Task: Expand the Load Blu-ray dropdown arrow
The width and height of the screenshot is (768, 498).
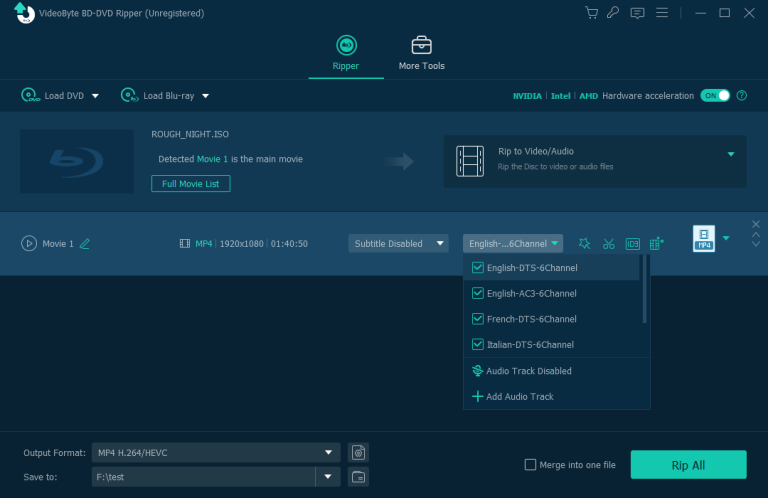Action: 206,96
